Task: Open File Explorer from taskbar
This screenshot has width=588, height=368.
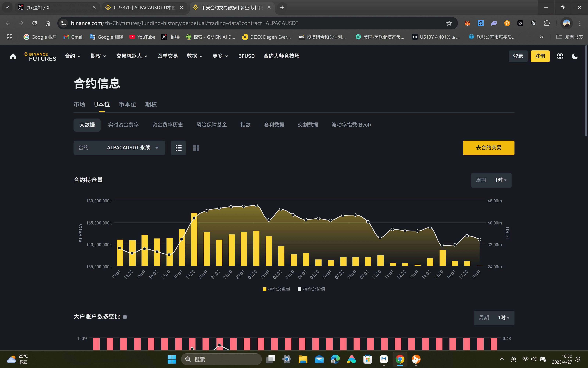Action: point(303,359)
